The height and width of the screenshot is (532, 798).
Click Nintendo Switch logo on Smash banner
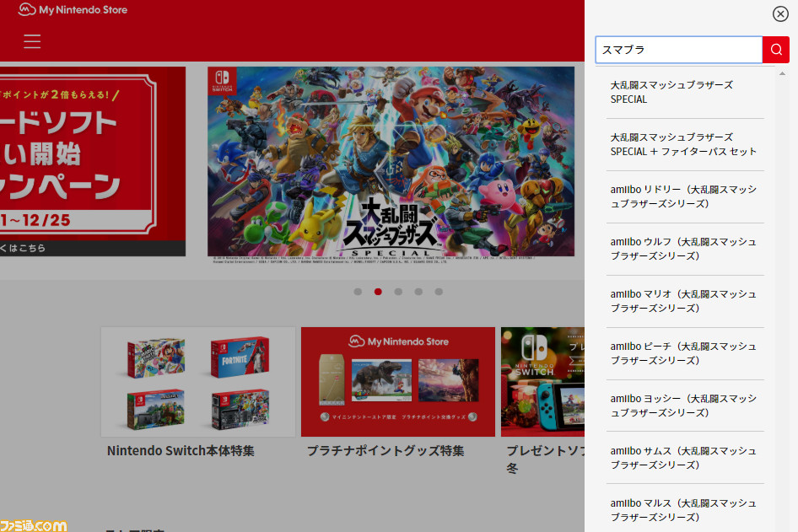(222, 82)
